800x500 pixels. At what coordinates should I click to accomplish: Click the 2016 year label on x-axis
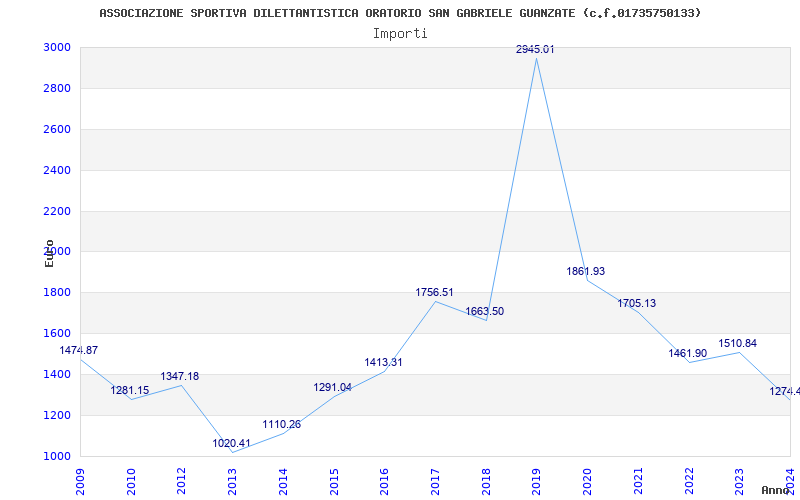pos(385,482)
